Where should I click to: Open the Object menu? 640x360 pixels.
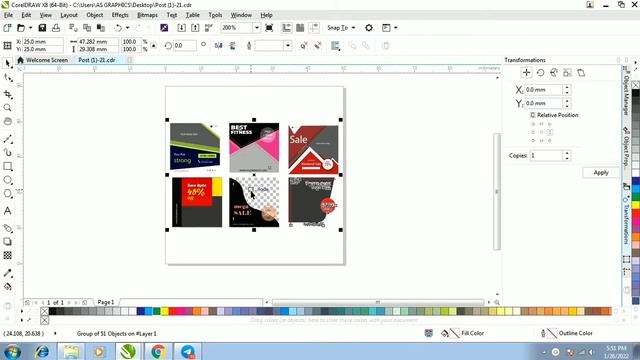95,15
